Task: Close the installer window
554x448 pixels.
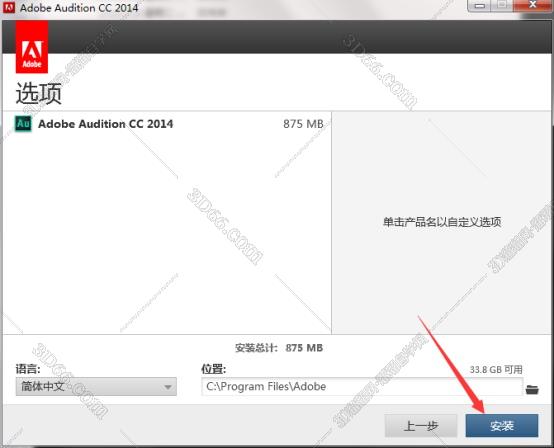Action: [x=532, y=5]
